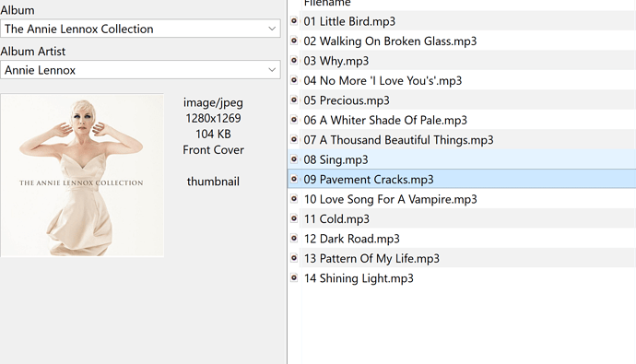Open the Album dropdown arrow
636x364 pixels.
point(272,29)
